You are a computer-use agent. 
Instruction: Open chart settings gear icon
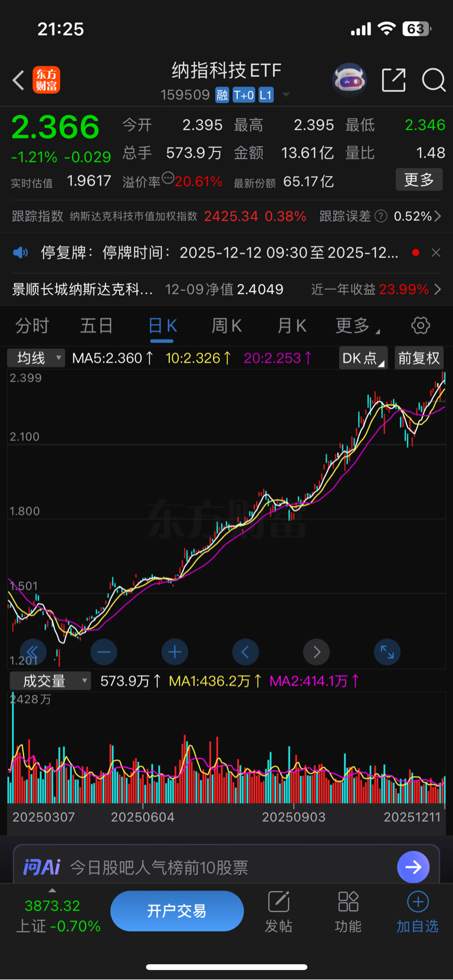421,325
